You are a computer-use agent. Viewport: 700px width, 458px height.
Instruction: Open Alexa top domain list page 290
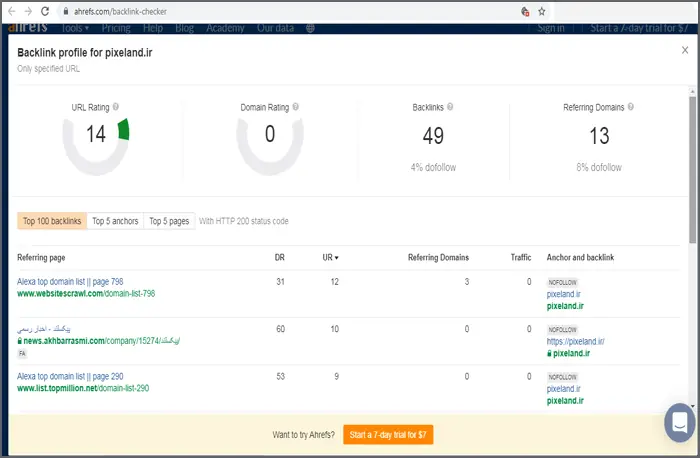(70, 376)
